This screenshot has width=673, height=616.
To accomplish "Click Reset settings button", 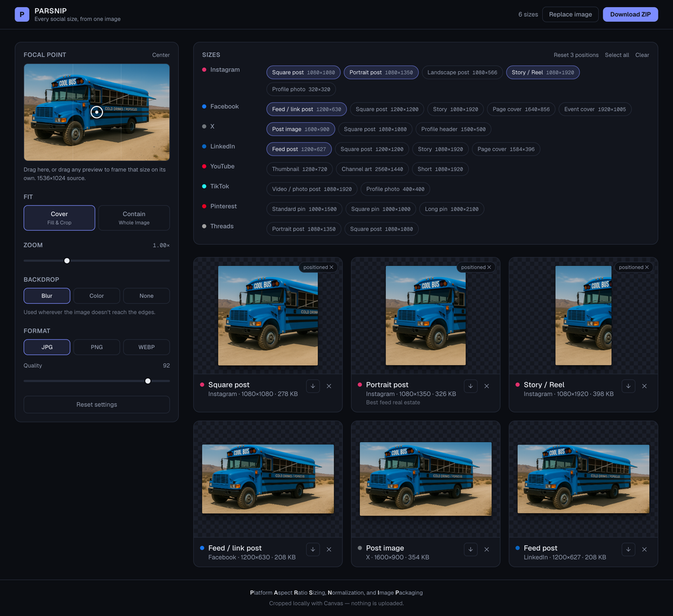I will tap(97, 405).
